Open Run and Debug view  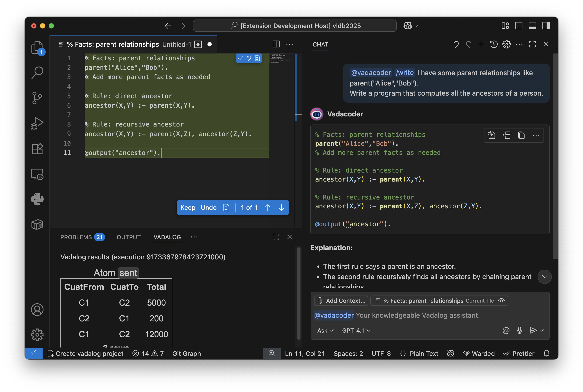(x=37, y=123)
